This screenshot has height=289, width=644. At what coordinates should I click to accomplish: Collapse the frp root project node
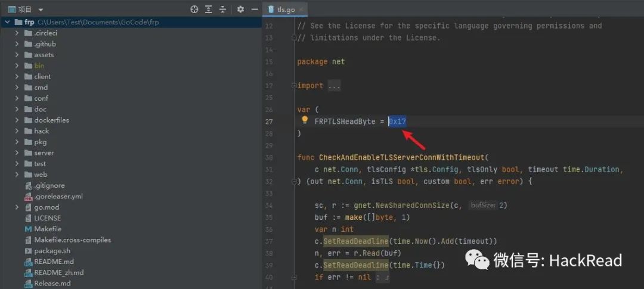coord(7,22)
